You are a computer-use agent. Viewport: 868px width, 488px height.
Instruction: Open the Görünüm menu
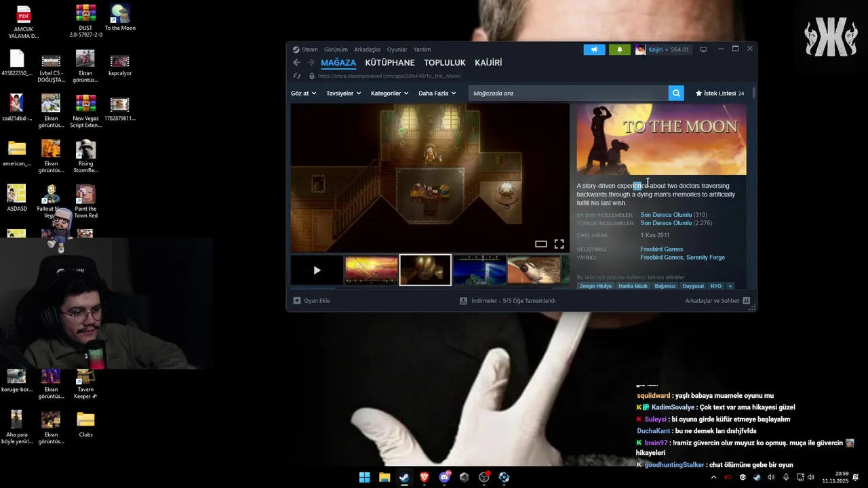click(x=336, y=49)
